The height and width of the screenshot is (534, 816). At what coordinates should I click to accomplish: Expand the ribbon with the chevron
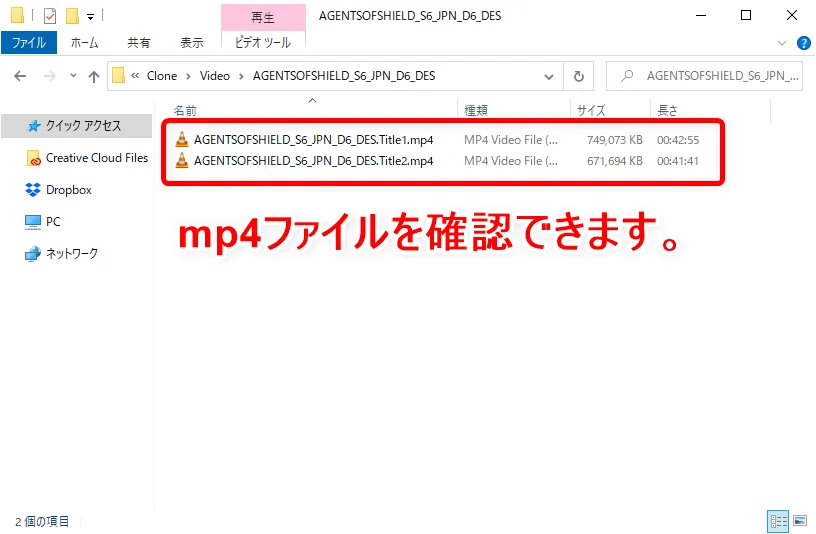coord(781,43)
